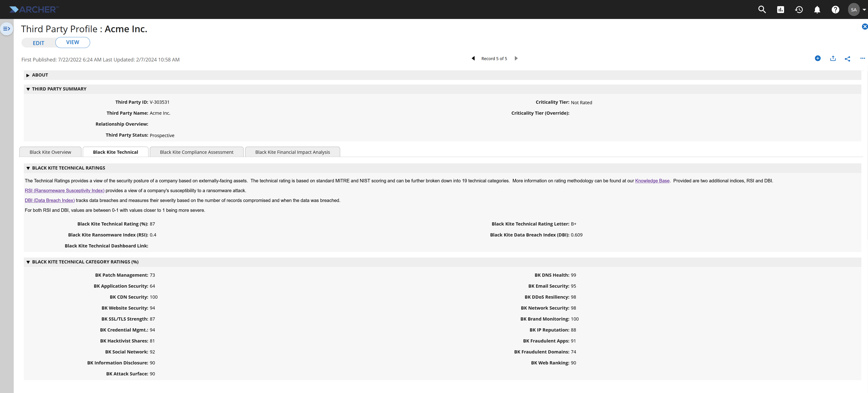
Task: Click the BK Fraudulent Apps value 91
Action: pyautogui.click(x=573, y=341)
